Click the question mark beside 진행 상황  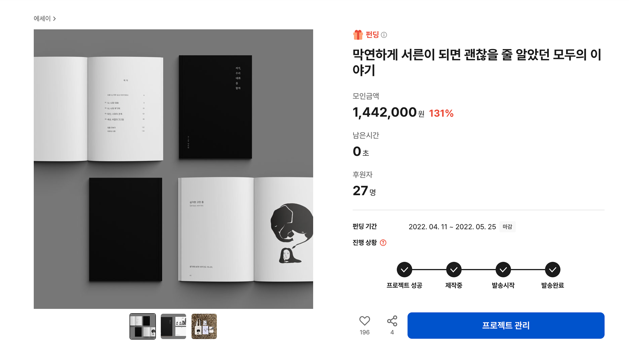(x=383, y=243)
